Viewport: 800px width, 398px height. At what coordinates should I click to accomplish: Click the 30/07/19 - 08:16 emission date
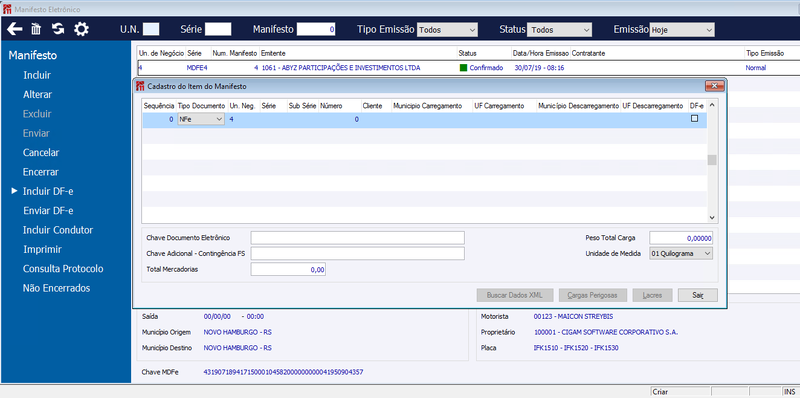(x=539, y=67)
